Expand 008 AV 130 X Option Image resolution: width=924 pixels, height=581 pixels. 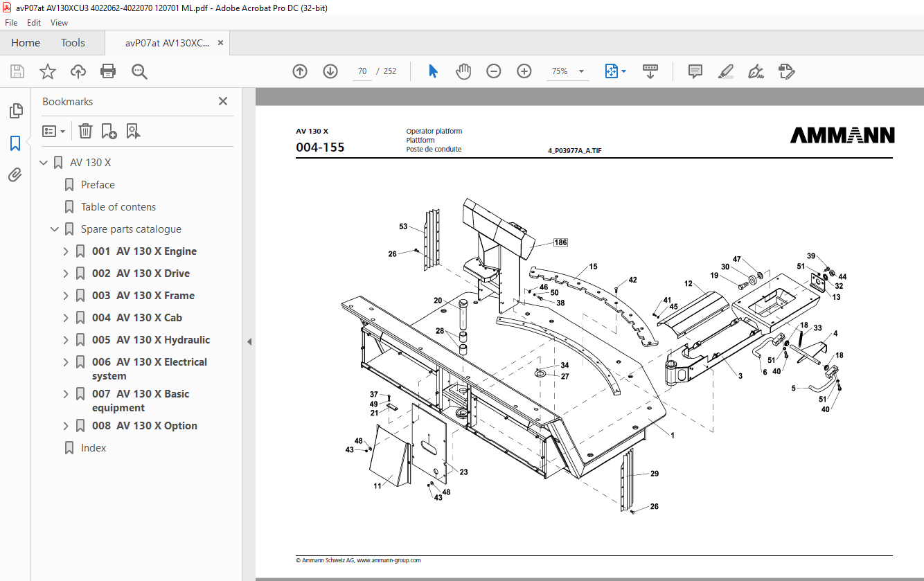tap(66, 426)
